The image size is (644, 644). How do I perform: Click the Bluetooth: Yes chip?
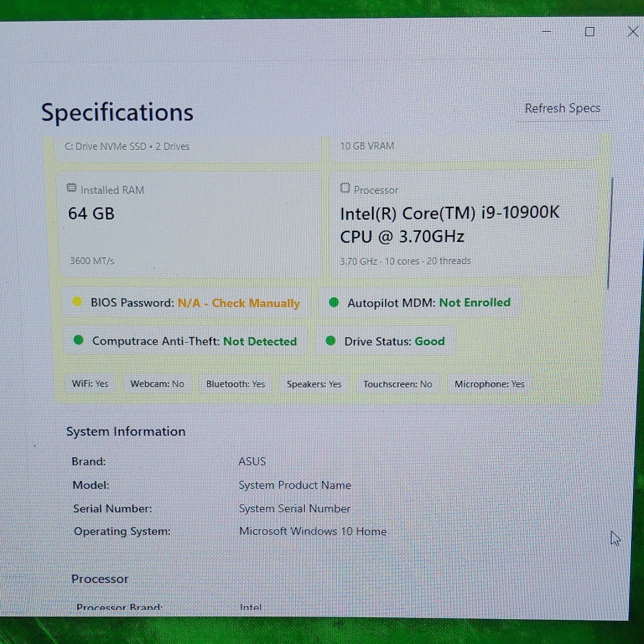(x=235, y=384)
